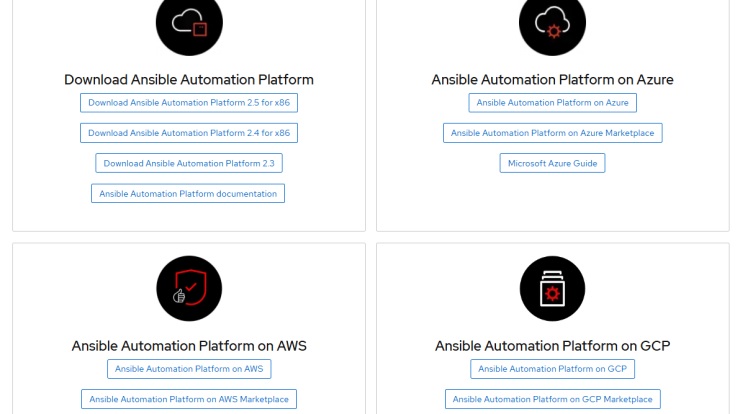Viewport: 740px width, 414px height.
Task: Download Ansible Automation Platform 2.5 for x86
Action: [189, 103]
